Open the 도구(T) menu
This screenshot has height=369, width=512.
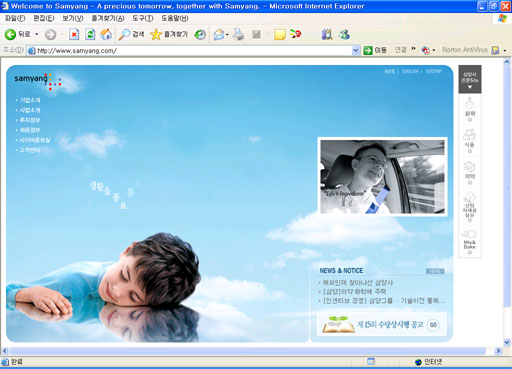point(143,18)
